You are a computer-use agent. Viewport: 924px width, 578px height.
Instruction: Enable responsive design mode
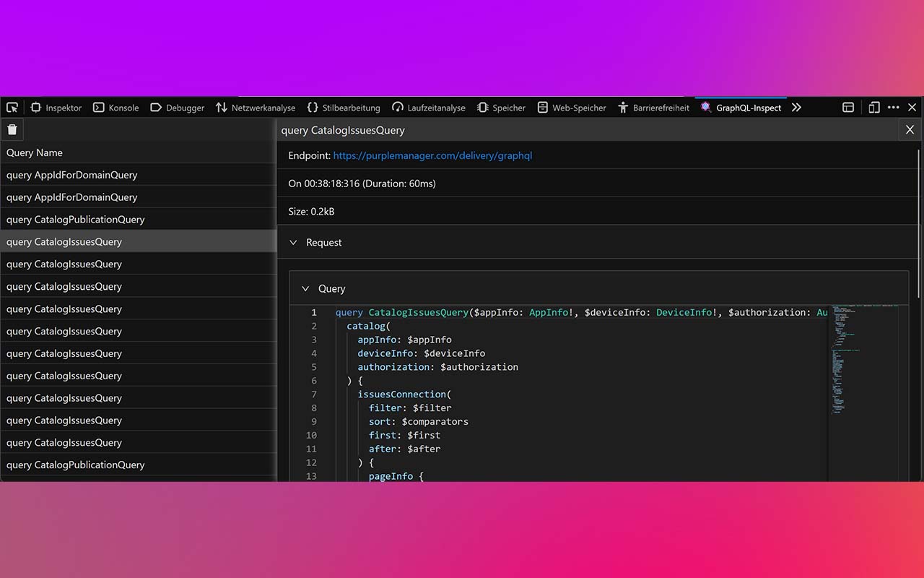[873, 107]
